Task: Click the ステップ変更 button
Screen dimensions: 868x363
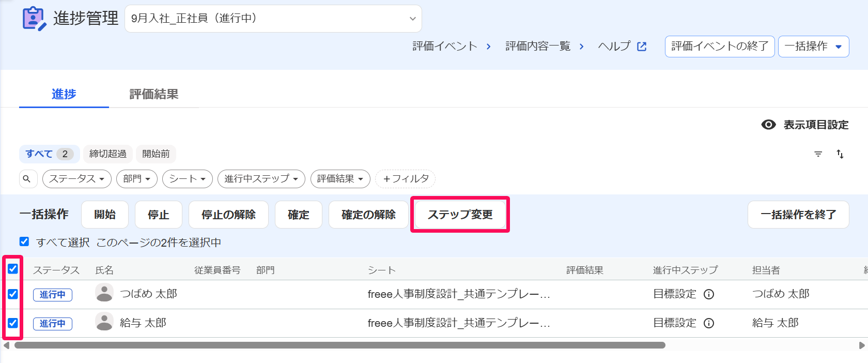Action: pos(460,215)
